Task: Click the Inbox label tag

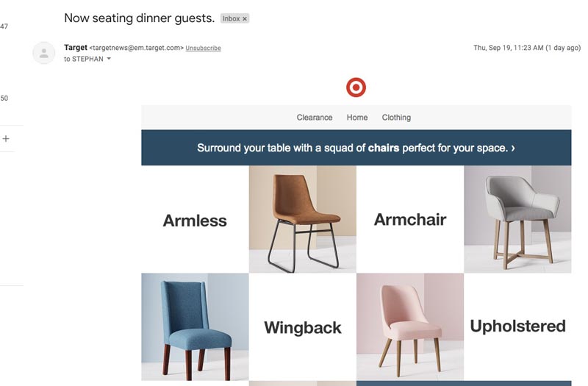Action: [x=231, y=18]
